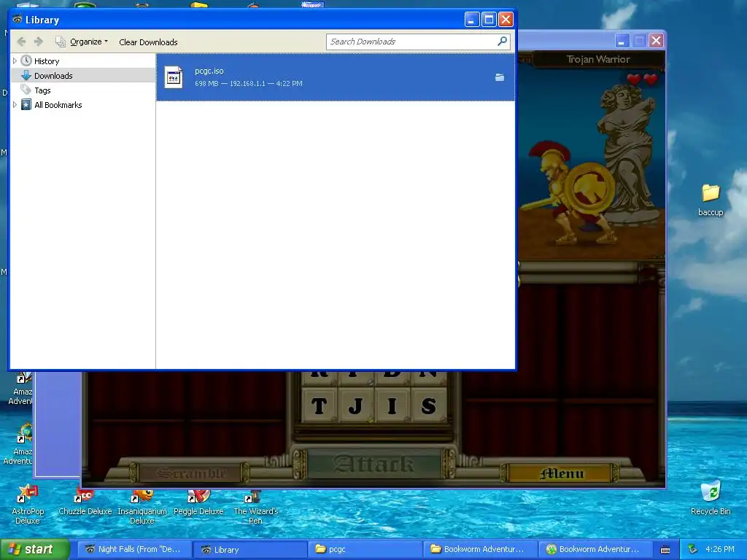
Task: Switch to Bookworm Adventur... folder taskbar button
Action: (x=480, y=549)
